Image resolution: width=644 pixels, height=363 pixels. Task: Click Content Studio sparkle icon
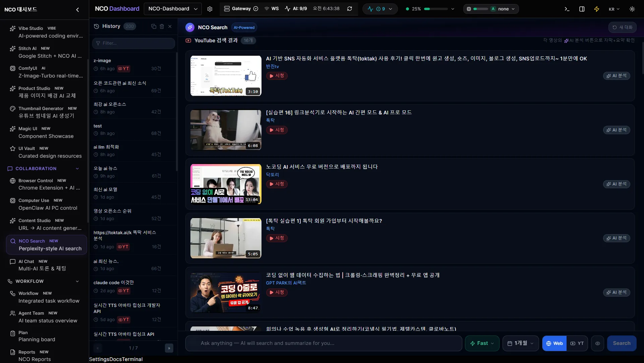pos(13,221)
